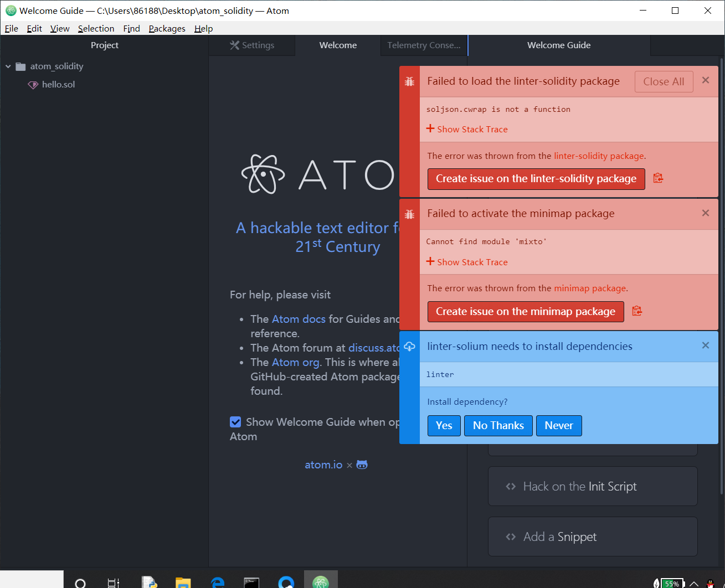Click the cloud download icon on linter-solium notice
The height and width of the screenshot is (588, 725).
[x=409, y=347]
